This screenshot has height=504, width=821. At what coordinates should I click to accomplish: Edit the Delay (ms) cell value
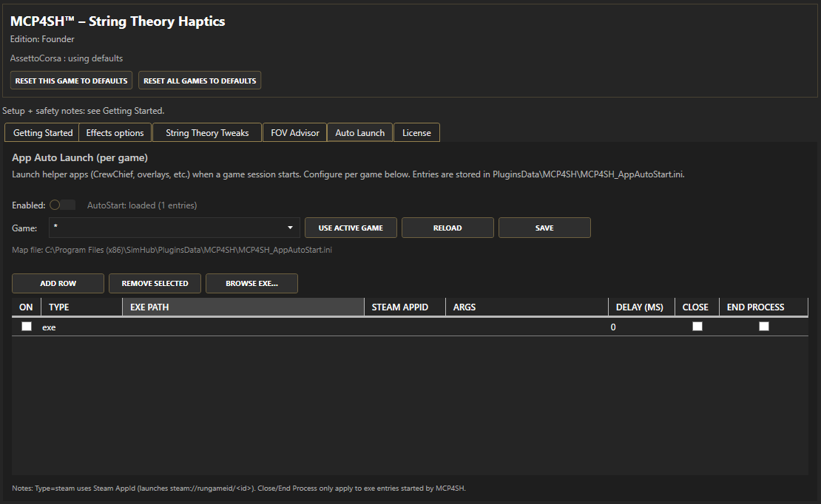640,327
